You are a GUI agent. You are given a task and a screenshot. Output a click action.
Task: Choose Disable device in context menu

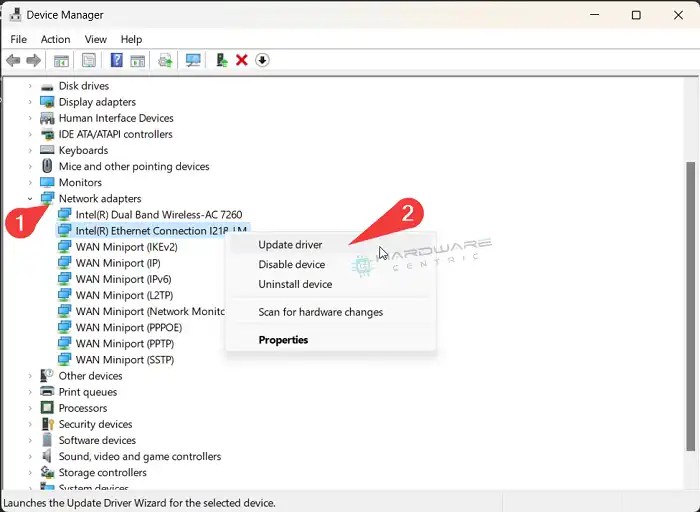point(331,264)
